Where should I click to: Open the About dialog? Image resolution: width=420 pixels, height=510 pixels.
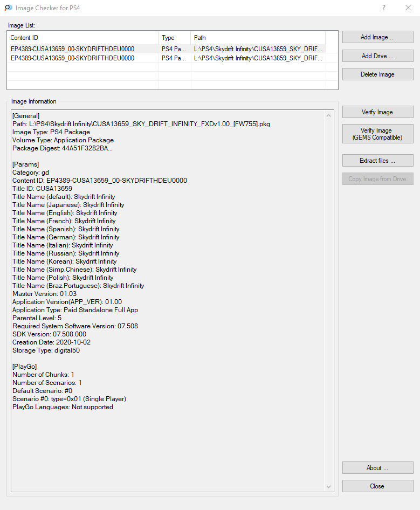[x=378, y=468]
